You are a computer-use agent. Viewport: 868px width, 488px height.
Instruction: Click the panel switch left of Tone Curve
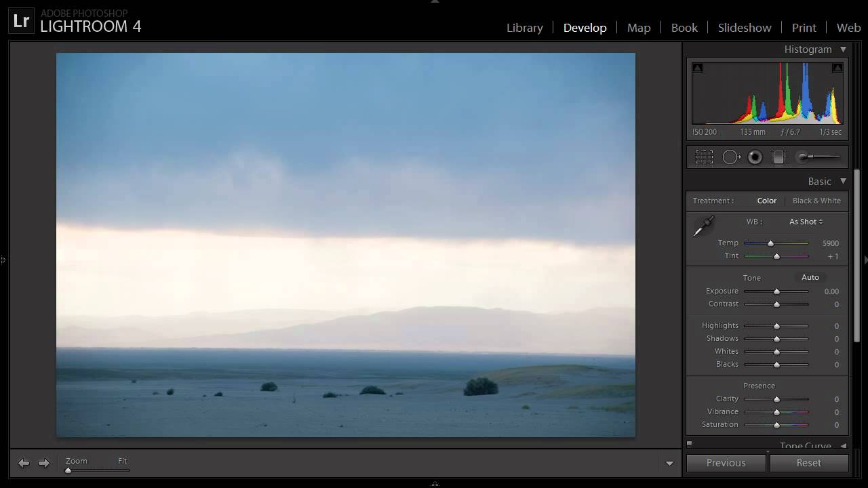pyautogui.click(x=690, y=445)
